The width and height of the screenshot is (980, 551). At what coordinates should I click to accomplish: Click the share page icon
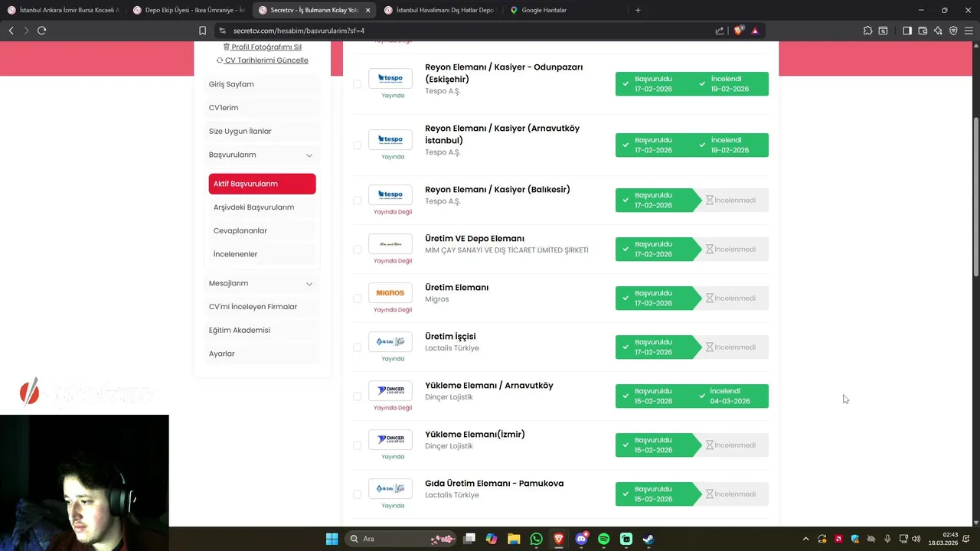click(x=720, y=31)
